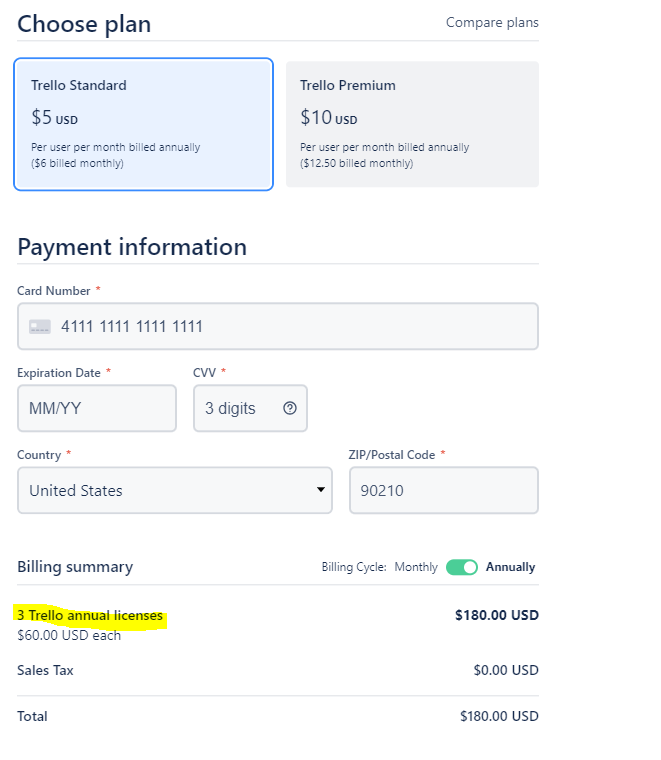The width and height of the screenshot is (661, 760).
Task: Click the '($6 billed monthly)' text
Action: [x=78, y=163]
